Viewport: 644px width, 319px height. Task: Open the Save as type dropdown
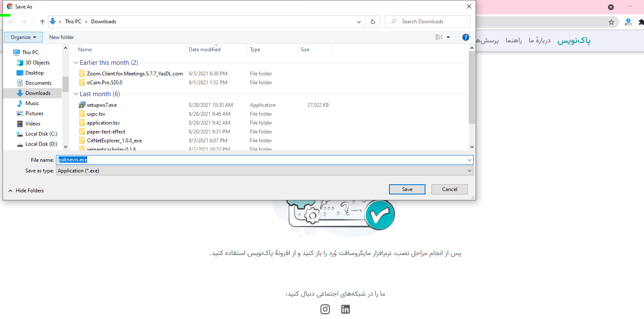tap(264, 171)
